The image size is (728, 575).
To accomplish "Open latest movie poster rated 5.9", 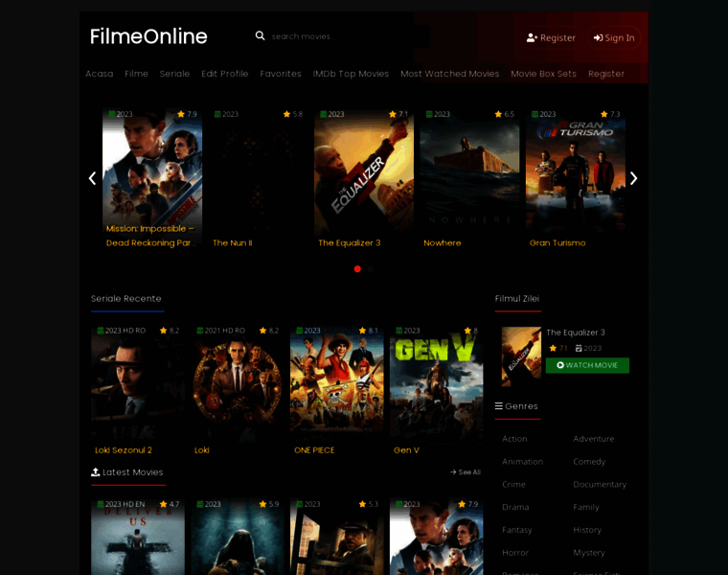I will point(238,538).
